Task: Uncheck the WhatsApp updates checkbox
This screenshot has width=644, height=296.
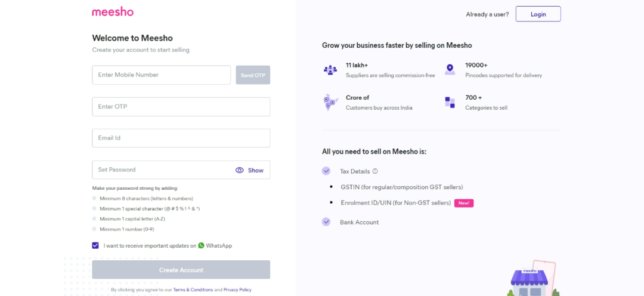Action: [95, 245]
